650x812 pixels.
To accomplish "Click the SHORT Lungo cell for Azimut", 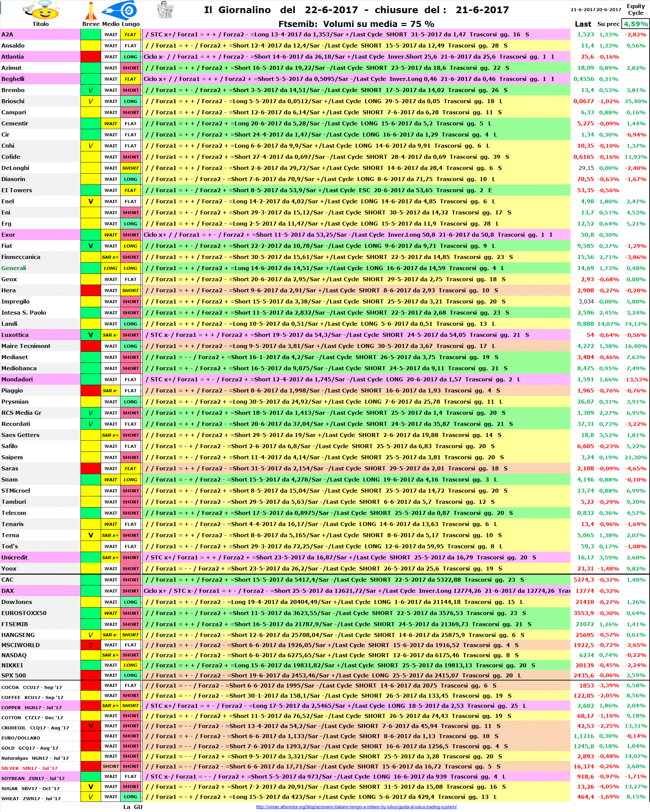I will point(131,68).
